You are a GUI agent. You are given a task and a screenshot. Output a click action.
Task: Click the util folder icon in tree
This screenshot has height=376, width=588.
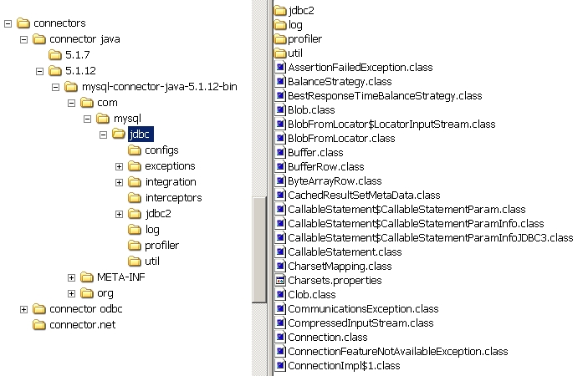(x=135, y=261)
